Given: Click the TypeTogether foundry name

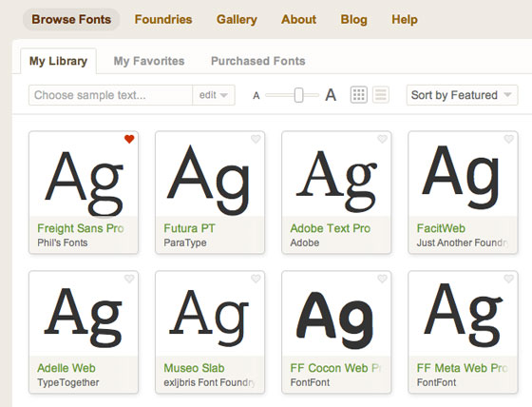Looking at the screenshot, I should (68, 382).
